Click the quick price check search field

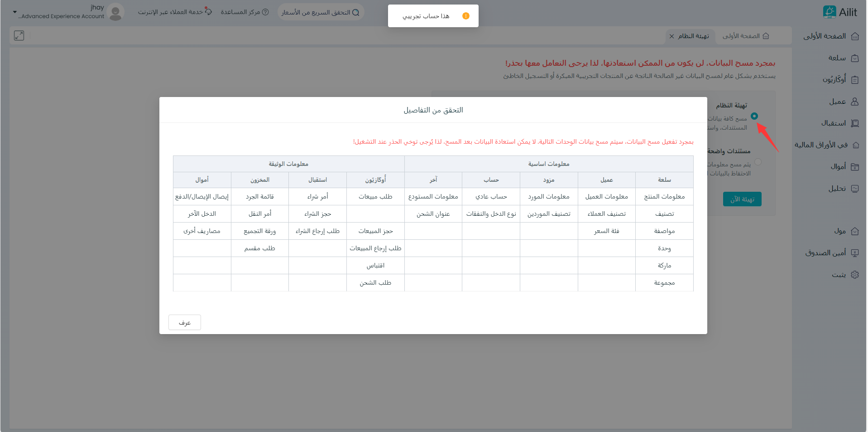(320, 12)
